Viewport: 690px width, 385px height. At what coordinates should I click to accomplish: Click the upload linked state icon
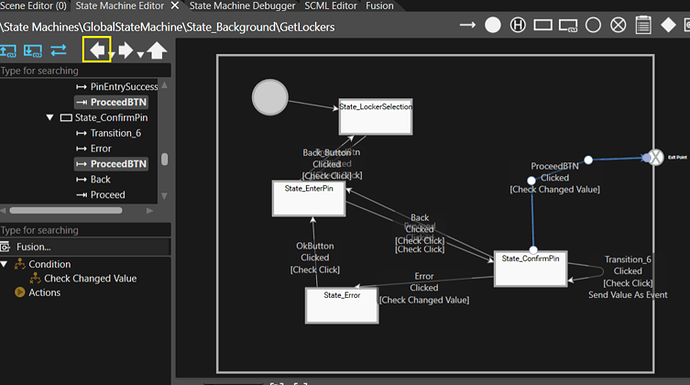coord(8,51)
